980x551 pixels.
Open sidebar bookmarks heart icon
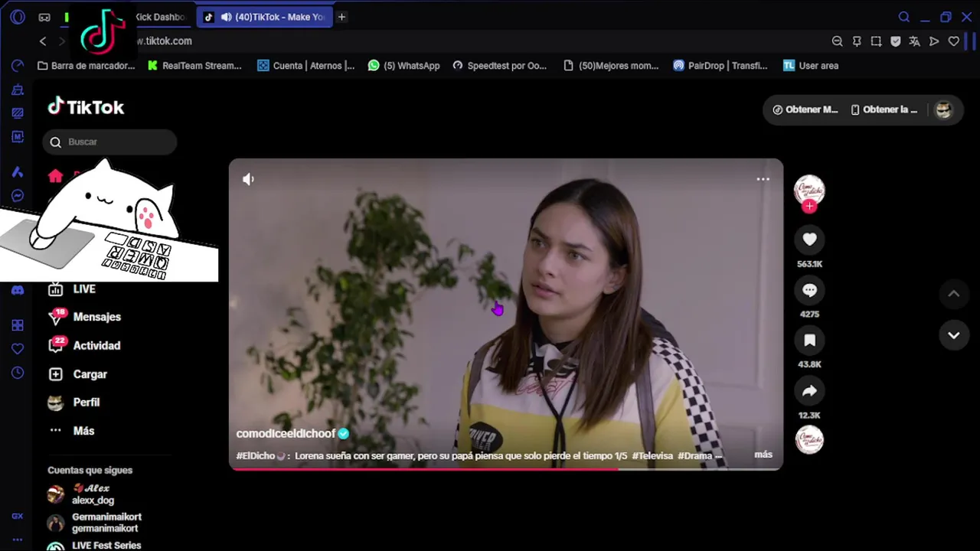point(18,349)
